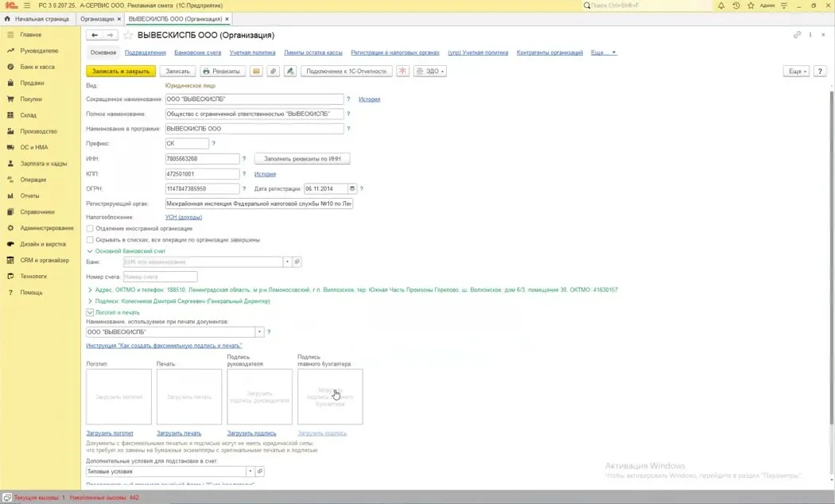Click the Номер счета input field

tap(161, 277)
